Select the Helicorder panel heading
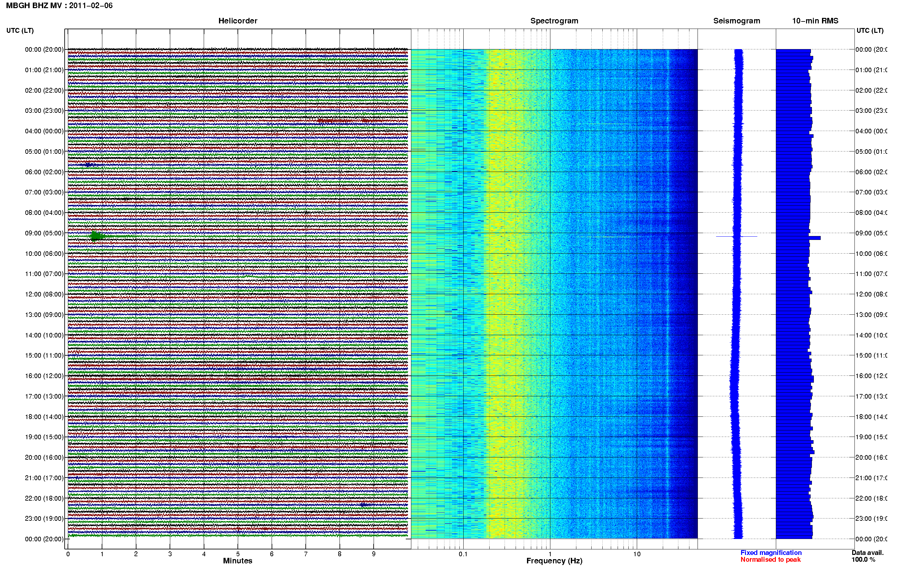Image resolution: width=924 pixels, height=578 pixels. tap(237, 21)
